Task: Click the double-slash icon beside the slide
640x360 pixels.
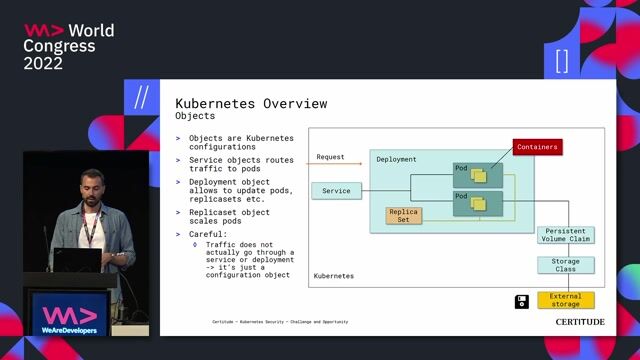Action: (x=141, y=97)
